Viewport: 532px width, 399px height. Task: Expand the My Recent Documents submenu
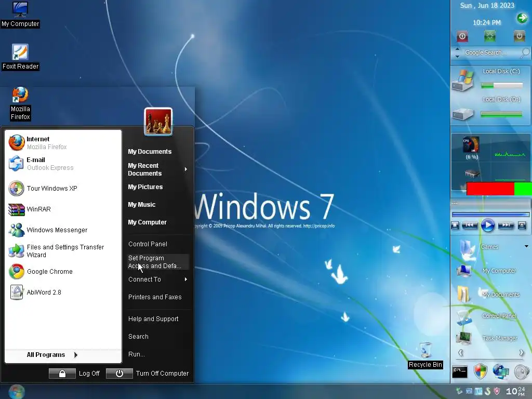[158, 169]
